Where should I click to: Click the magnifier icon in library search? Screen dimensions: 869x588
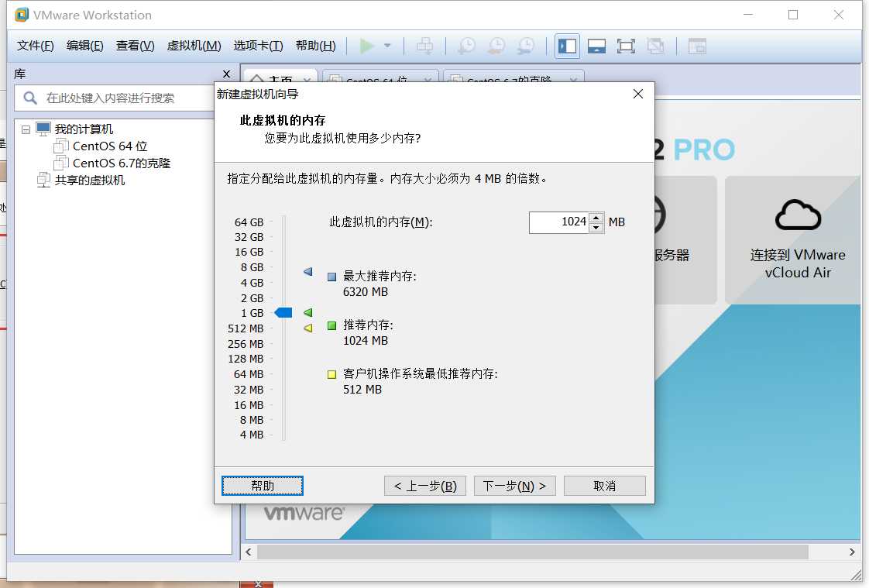pos(30,98)
